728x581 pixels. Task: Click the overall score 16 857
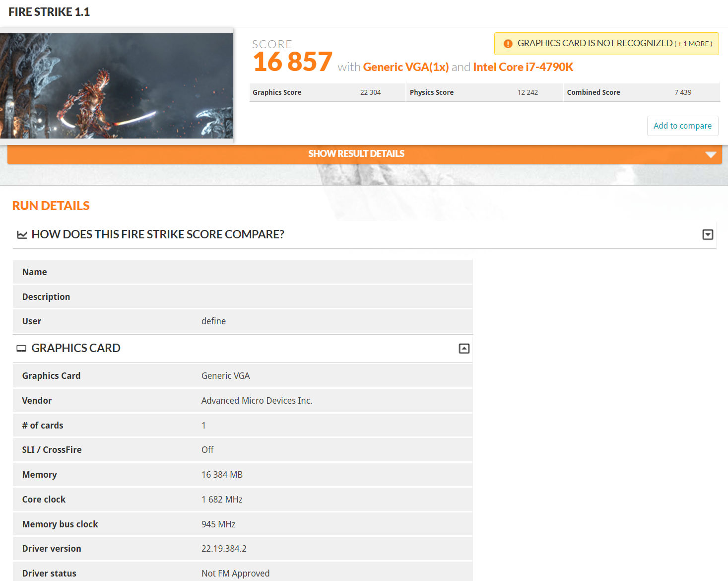292,62
